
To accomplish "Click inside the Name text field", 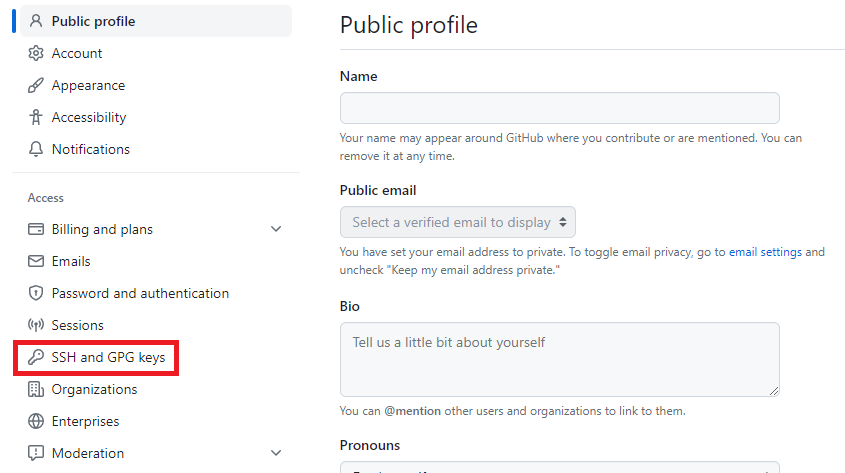I will pyautogui.click(x=559, y=108).
